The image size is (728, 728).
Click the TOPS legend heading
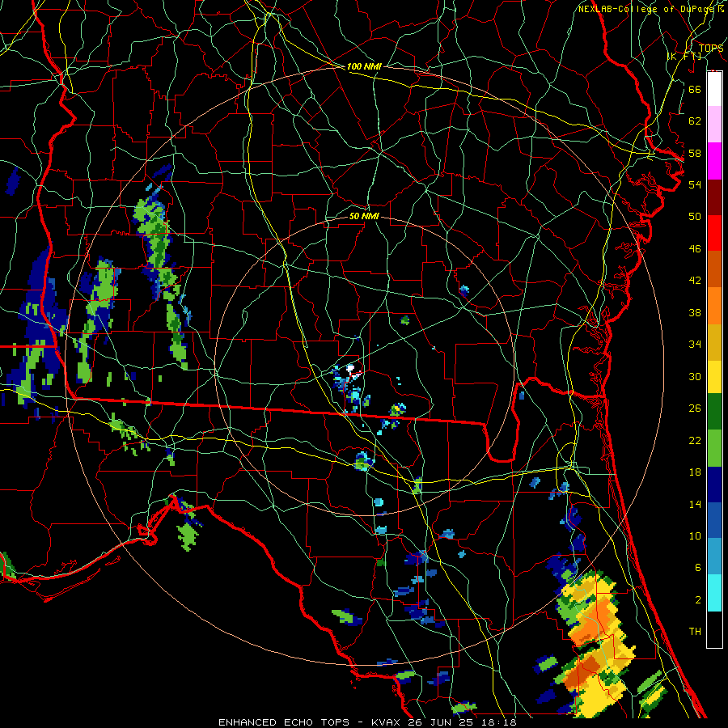(x=711, y=48)
